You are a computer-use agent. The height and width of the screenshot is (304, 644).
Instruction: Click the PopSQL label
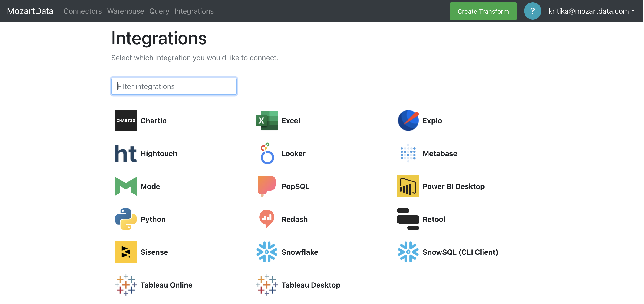(x=296, y=186)
